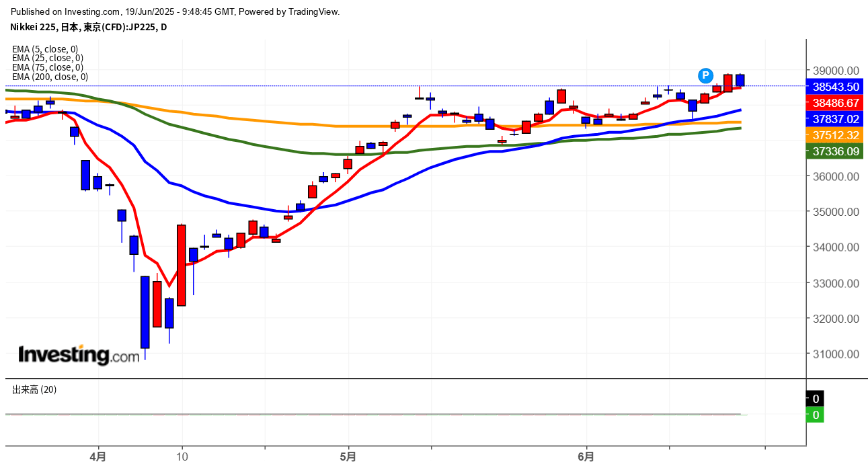This screenshot has width=868, height=468.
Task: Click the 32000.00 price axis label
Action: coord(836,319)
